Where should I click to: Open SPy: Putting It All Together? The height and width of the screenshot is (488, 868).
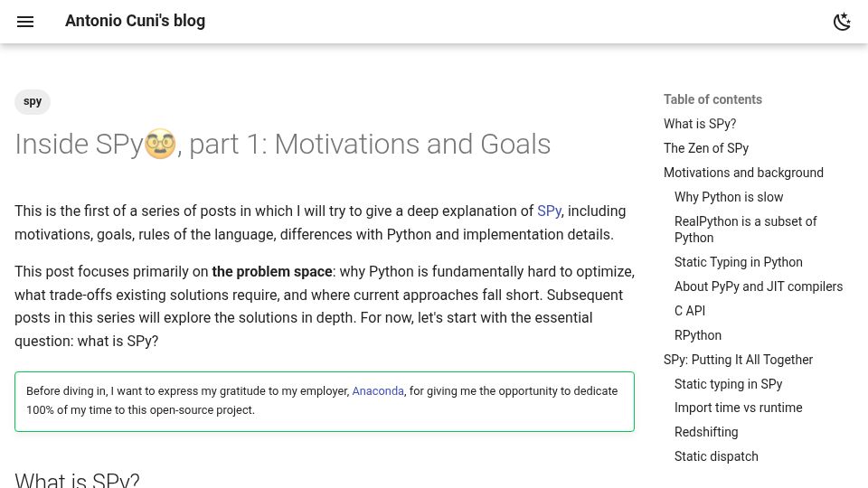(x=738, y=360)
